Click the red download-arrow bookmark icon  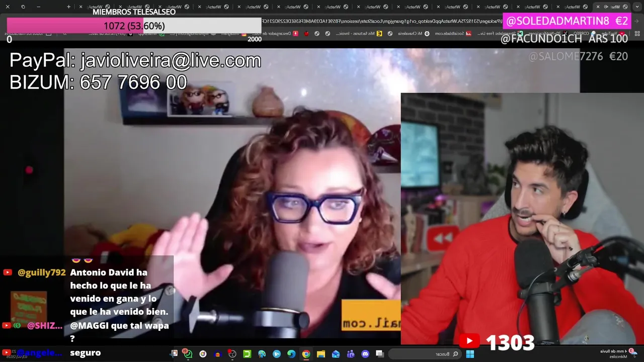coord(296,33)
